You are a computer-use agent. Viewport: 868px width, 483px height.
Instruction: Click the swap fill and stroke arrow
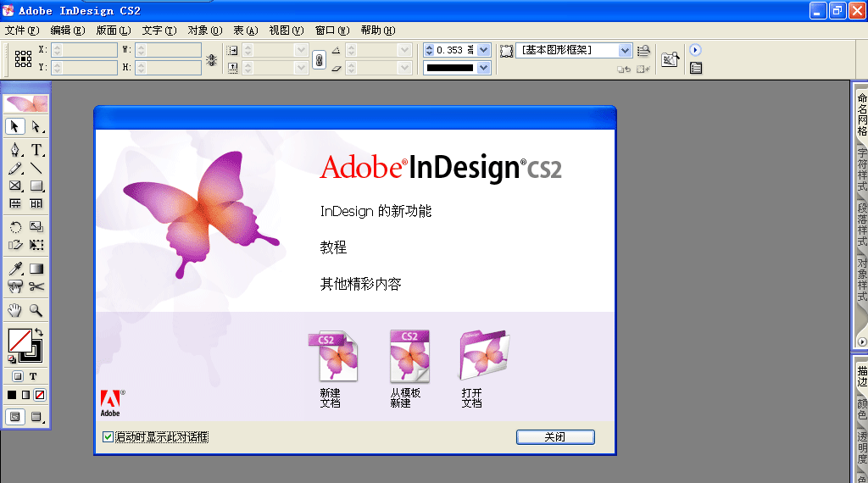click(x=39, y=332)
